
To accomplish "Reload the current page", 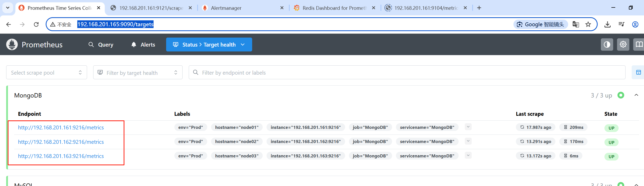I will [36, 24].
